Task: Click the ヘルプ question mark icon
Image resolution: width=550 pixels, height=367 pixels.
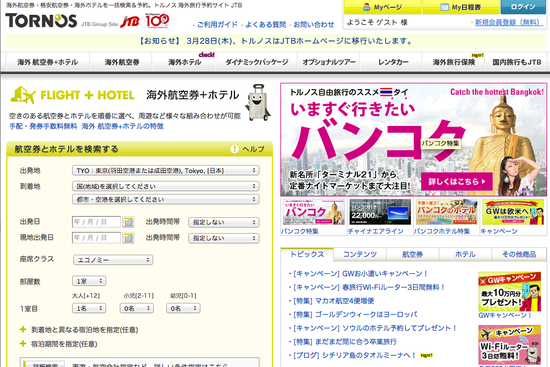Action: coord(234,149)
